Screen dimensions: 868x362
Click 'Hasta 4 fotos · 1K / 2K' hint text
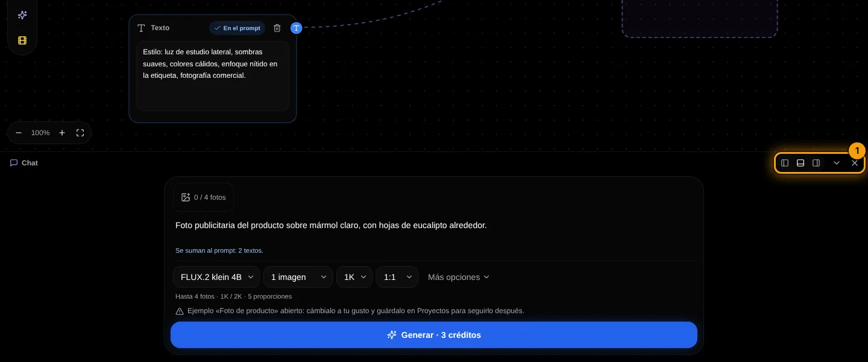(x=234, y=296)
